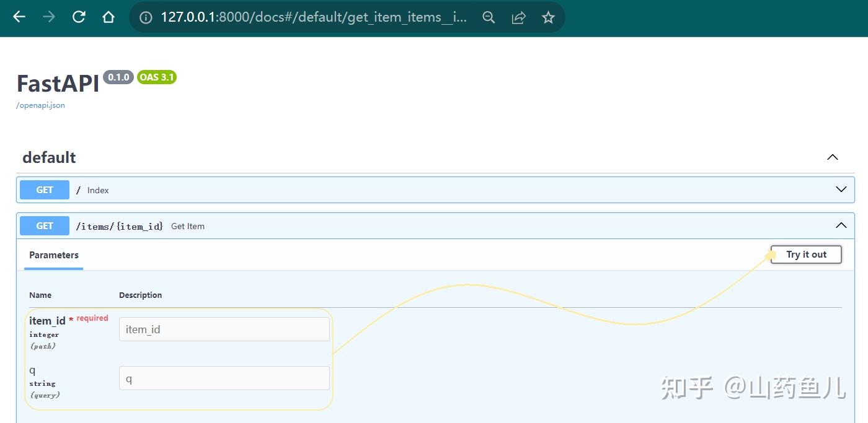Select the Parameters tab
The height and width of the screenshot is (423, 868).
tap(53, 255)
